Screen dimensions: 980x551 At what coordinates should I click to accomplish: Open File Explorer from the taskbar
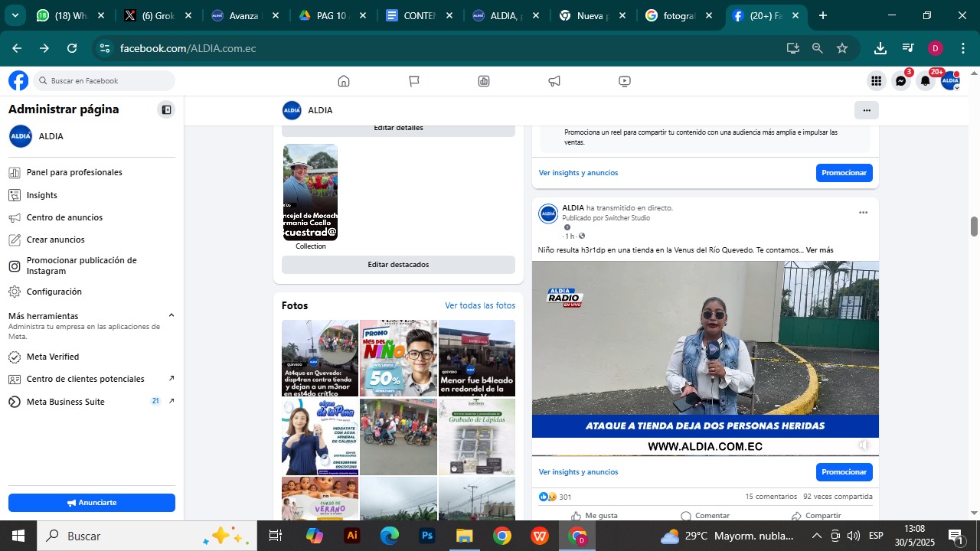point(465,536)
